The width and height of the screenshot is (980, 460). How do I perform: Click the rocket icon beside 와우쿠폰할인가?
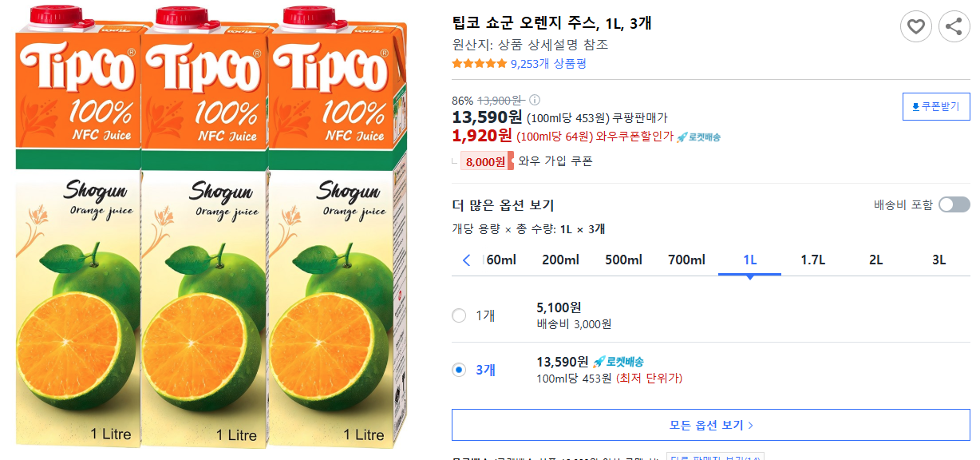[x=682, y=138]
